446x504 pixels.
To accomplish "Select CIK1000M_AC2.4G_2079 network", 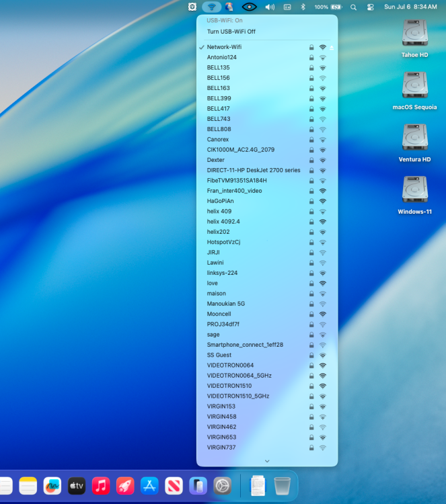I will tap(267, 150).
